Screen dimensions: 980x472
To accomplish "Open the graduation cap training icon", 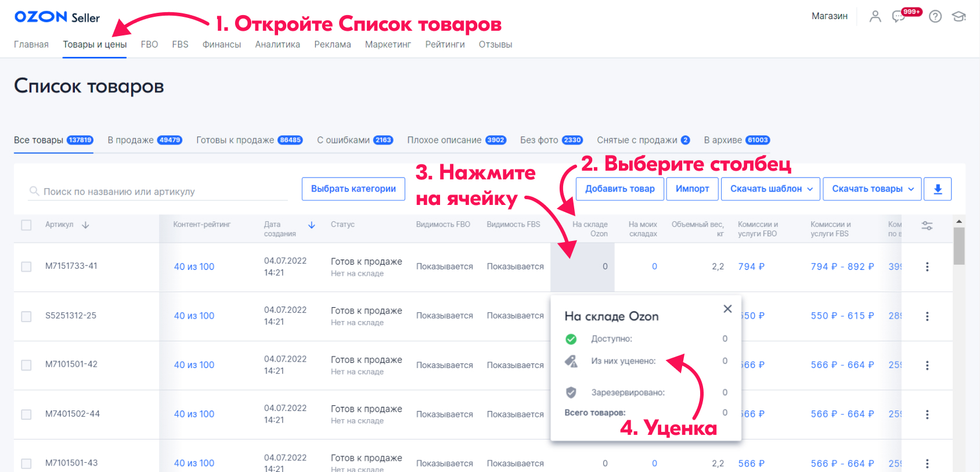I will point(959,16).
